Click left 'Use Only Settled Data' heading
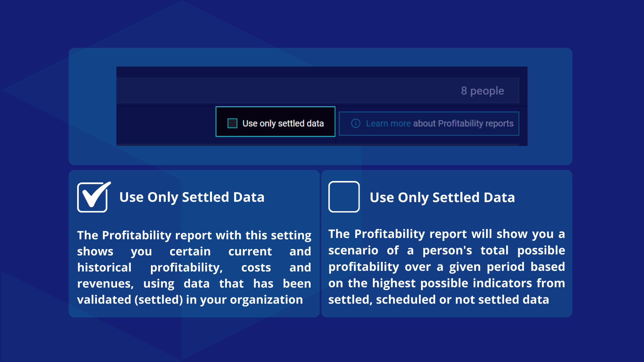 [x=192, y=197]
